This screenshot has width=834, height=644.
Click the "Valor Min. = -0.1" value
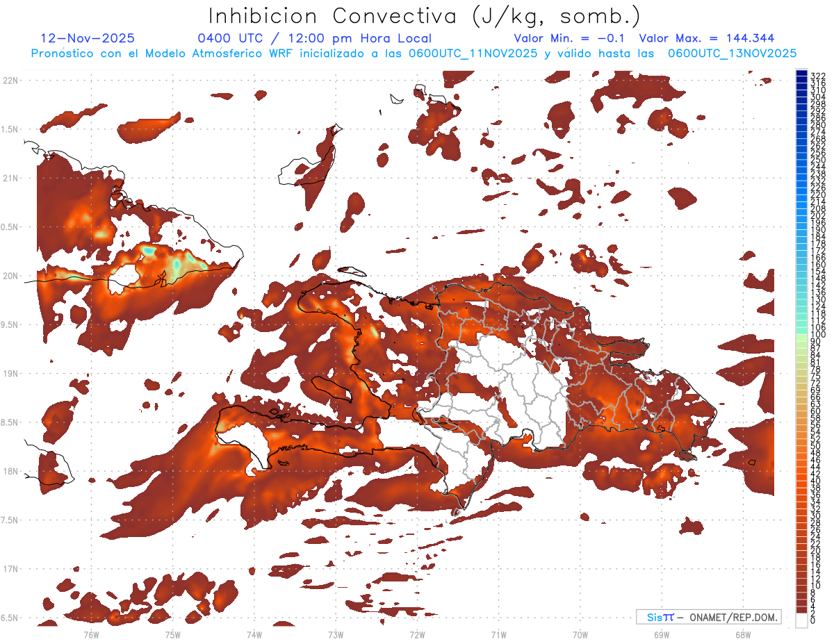click(x=571, y=38)
